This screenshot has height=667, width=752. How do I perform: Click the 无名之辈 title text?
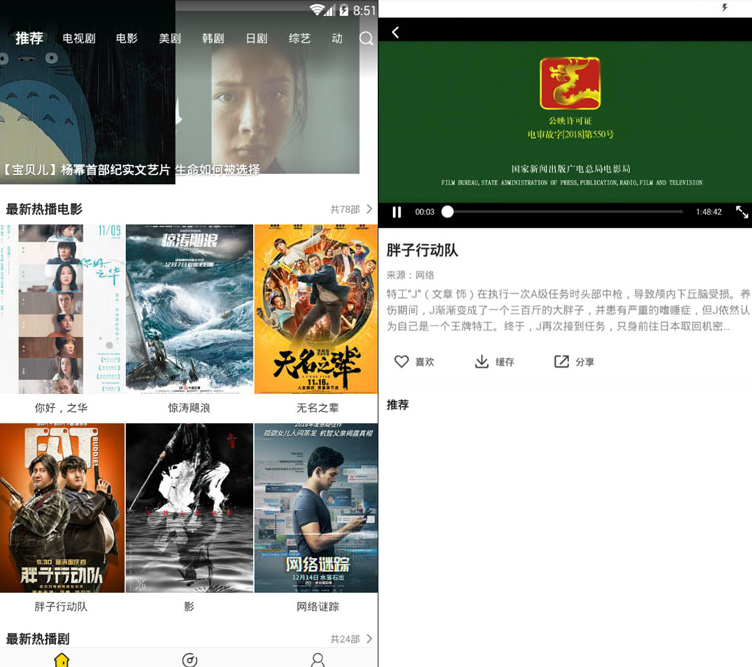tap(317, 408)
